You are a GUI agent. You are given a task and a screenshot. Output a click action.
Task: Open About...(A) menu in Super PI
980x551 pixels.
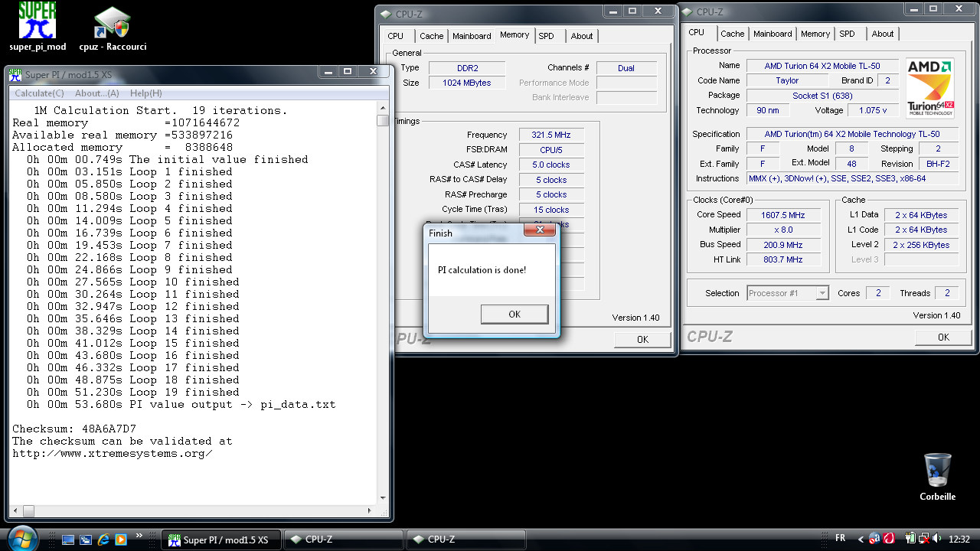(x=97, y=93)
